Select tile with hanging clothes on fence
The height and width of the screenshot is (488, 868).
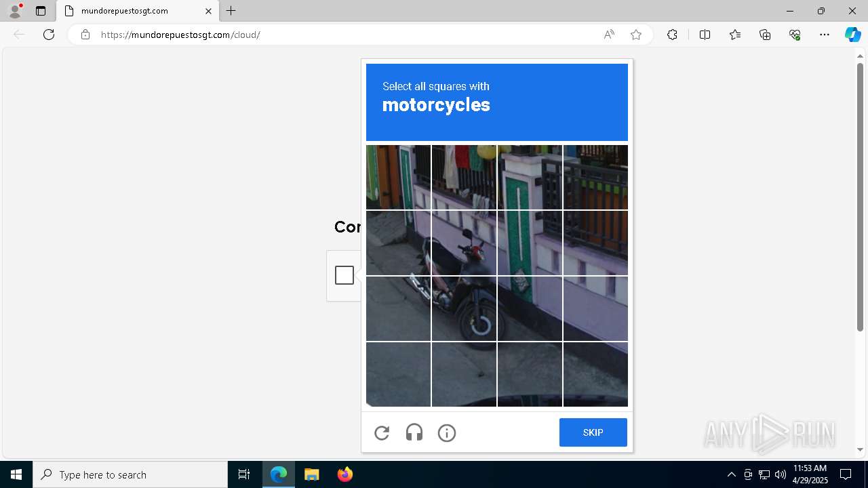pos(464,177)
